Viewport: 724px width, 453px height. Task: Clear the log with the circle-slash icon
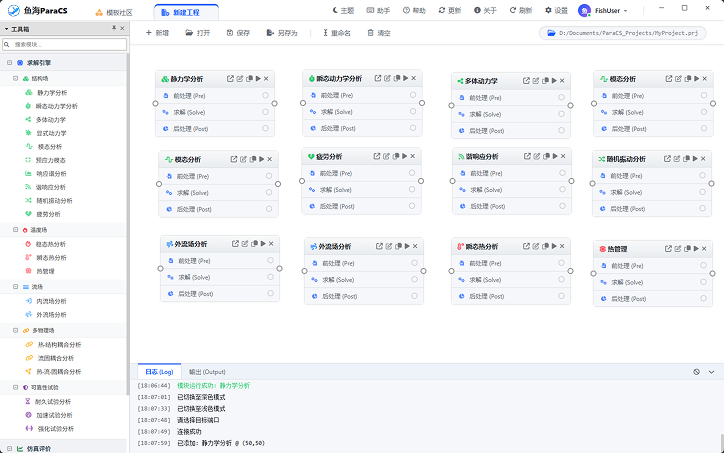(x=697, y=371)
